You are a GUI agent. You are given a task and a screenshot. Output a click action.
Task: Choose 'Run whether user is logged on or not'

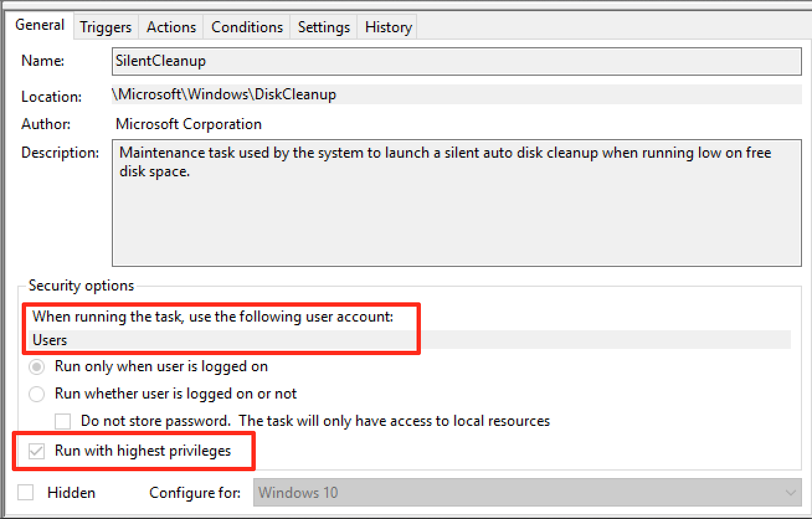point(38,394)
